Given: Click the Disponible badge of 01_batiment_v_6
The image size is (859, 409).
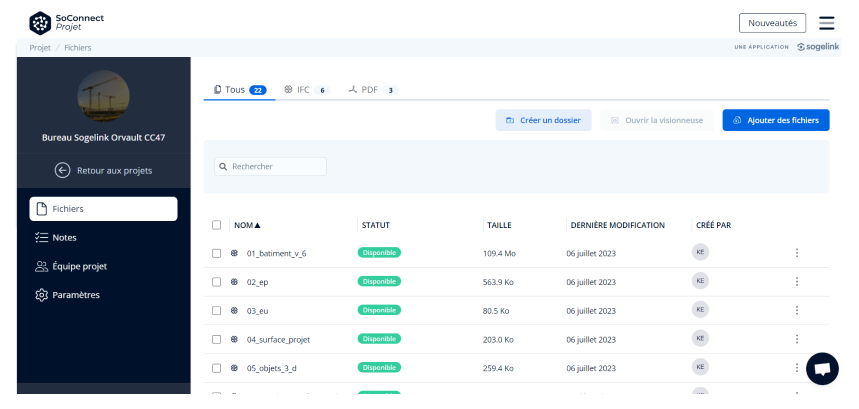Looking at the screenshot, I should [379, 252].
